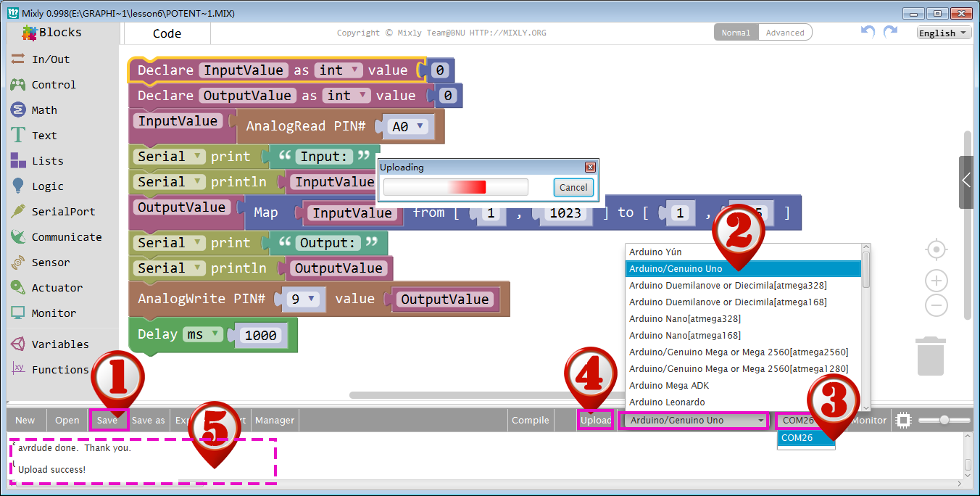Click the undo arrow icon
980x496 pixels.
pyautogui.click(x=868, y=32)
